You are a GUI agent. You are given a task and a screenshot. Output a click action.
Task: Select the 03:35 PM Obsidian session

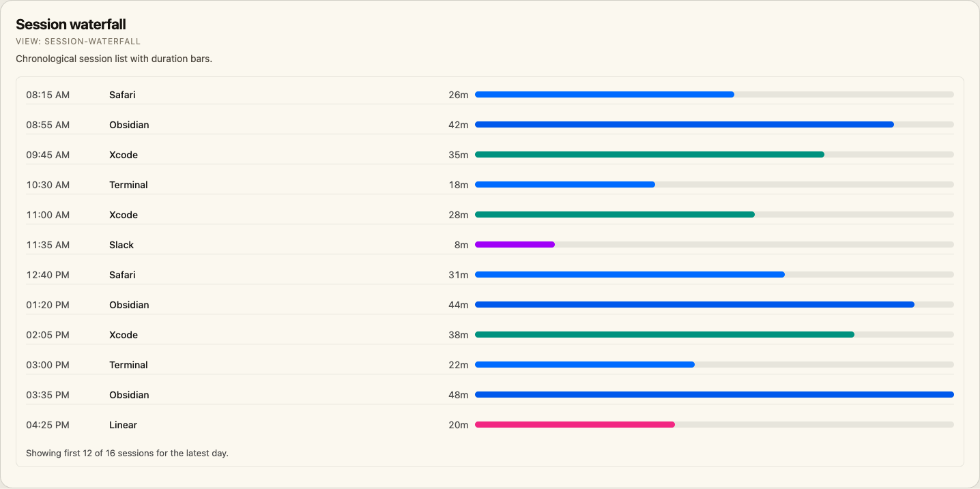pos(489,395)
